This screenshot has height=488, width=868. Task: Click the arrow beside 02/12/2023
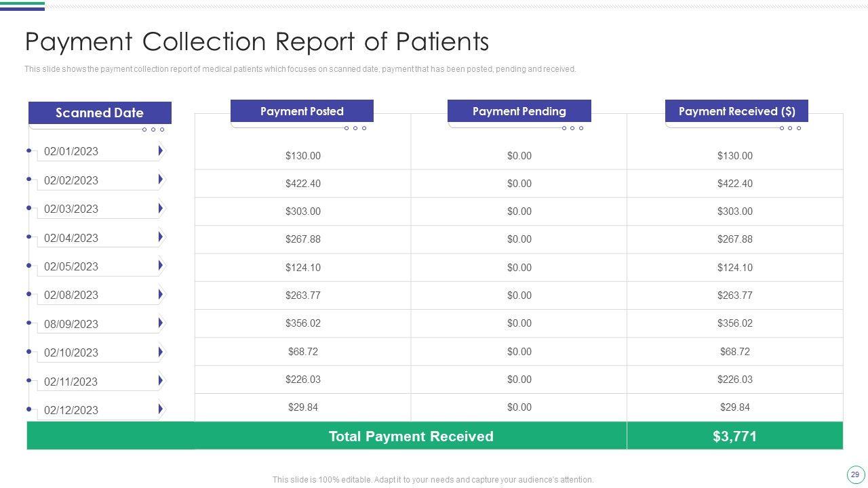[x=161, y=409]
